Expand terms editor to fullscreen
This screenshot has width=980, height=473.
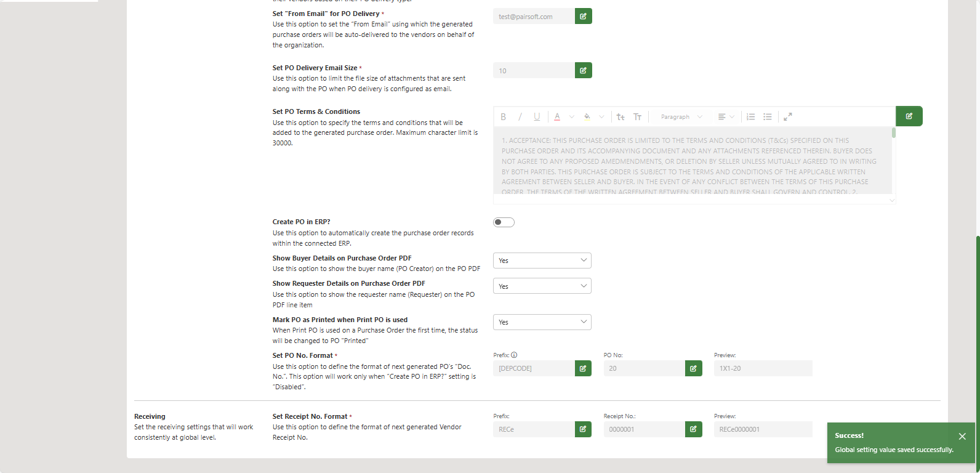pos(787,116)
